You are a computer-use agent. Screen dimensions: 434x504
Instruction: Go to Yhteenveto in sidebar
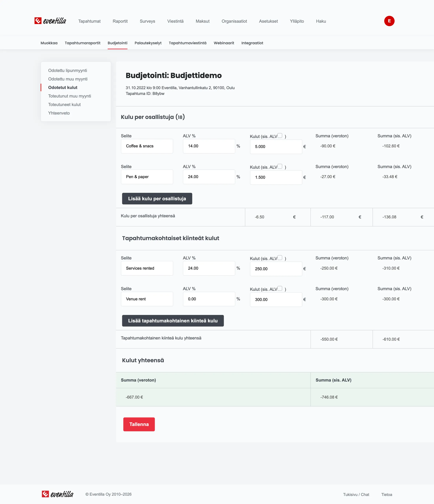pyautogui.click(x=59, y=113)
